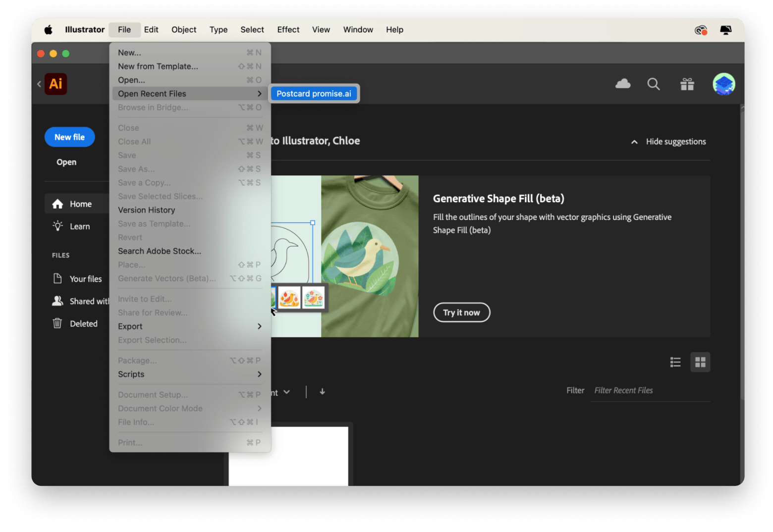Open the Help menu
Screen dimensions: 773x532
point(395,30)
